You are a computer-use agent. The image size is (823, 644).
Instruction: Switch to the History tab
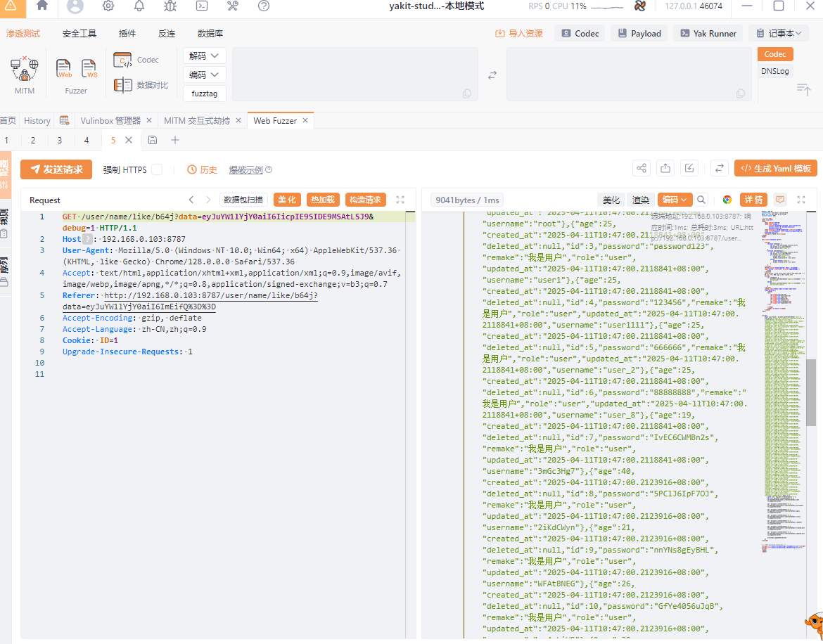37,121
